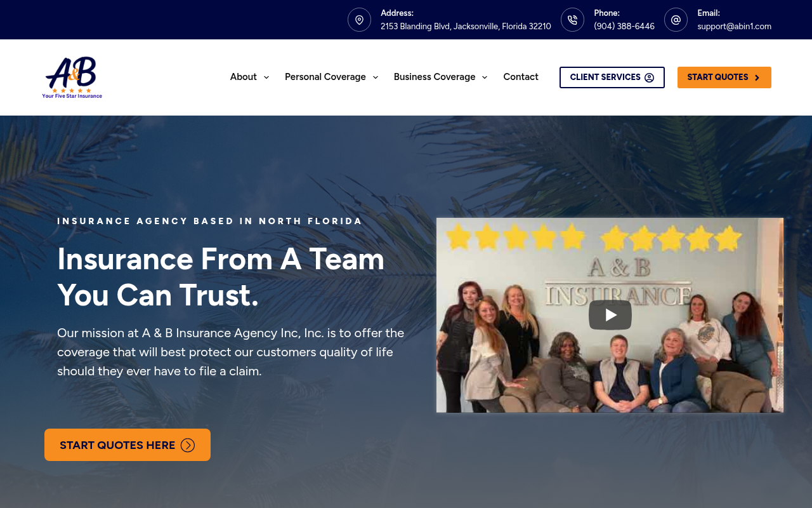Click the user icon in Client Services
This screenshot has width=812, height=508.
[x=649, y=77]
